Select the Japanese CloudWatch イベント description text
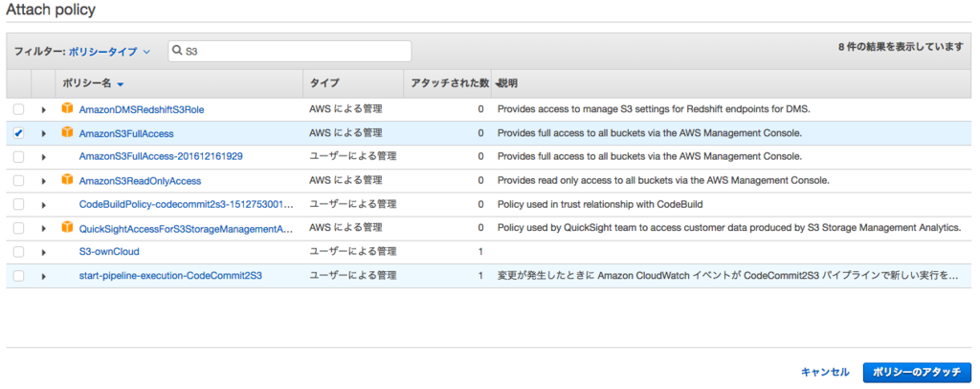Viewport: 980px width, 389px height. (728, 276)
